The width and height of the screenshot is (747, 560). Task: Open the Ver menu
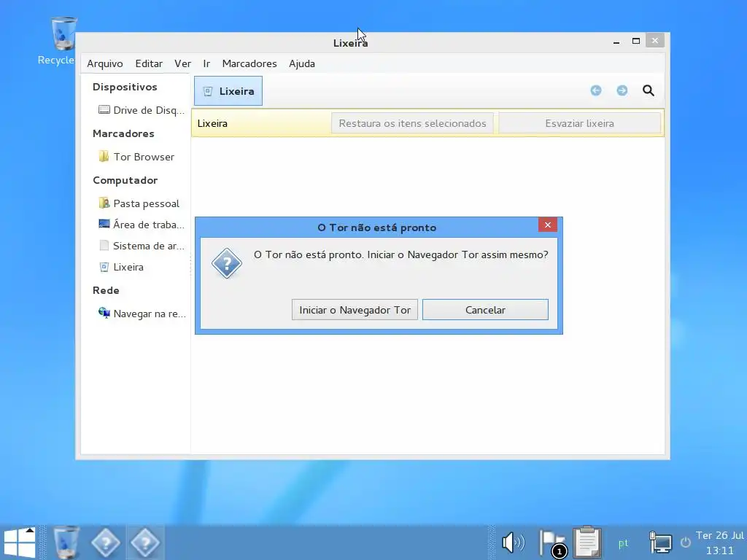(x=182, y=64)
